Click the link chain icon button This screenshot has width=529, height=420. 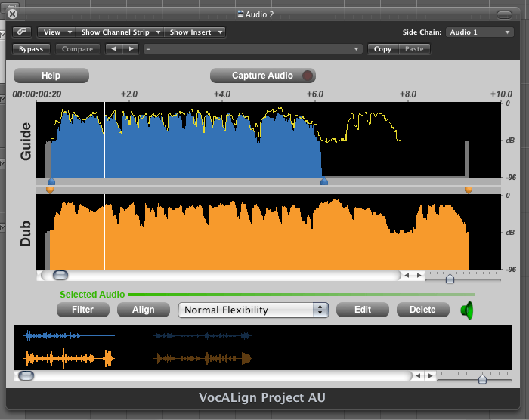pyautogui.click(x=21, y=32)
